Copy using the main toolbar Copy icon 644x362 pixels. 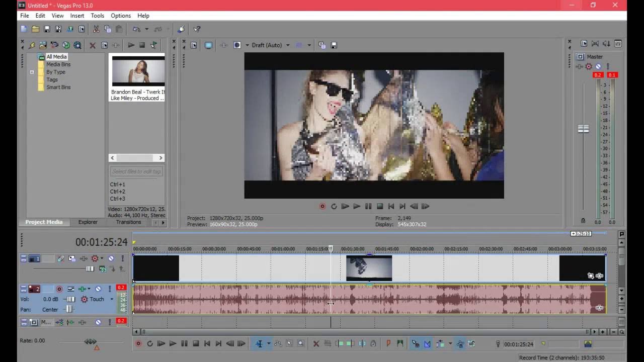[107, 29]
